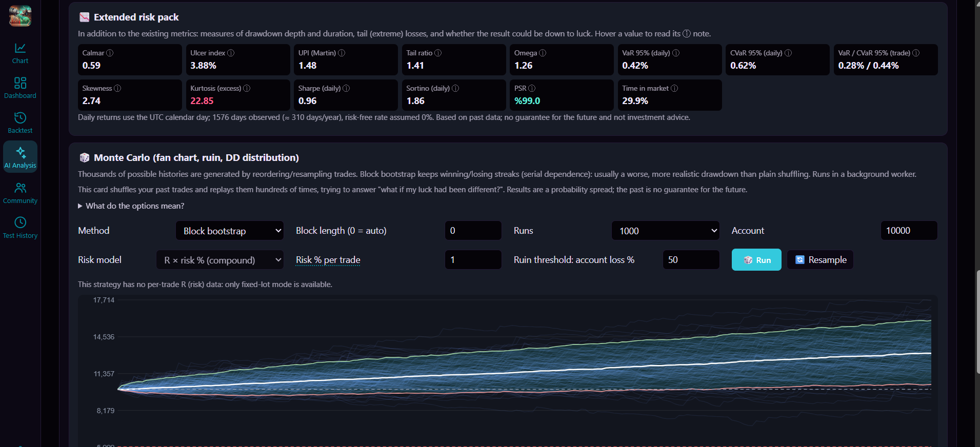Click the Ulcer index info icon
The height and width of the screenshot is (447, 980).
231,53
